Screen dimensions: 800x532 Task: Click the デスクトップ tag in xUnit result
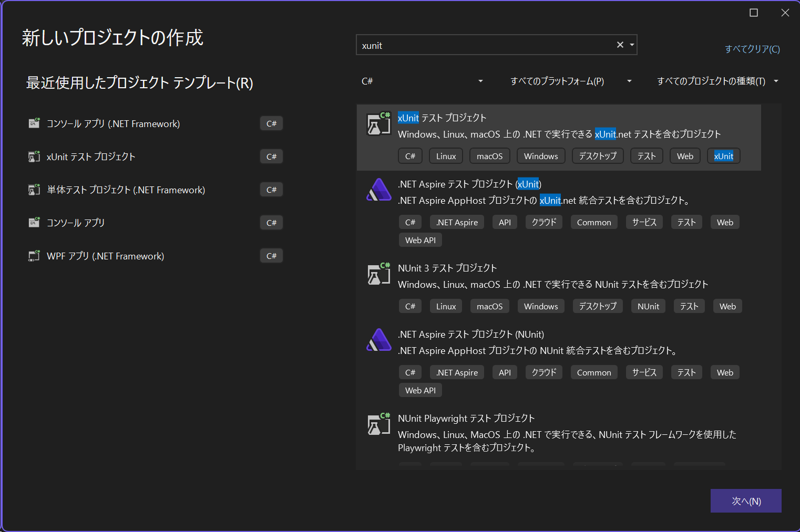pyautogui.click(x=598, y=156)
